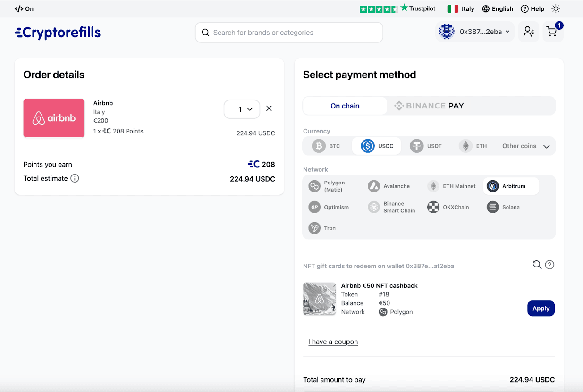583x392 pixels.
Task: Select the Solana network icon
Action: 492,207
